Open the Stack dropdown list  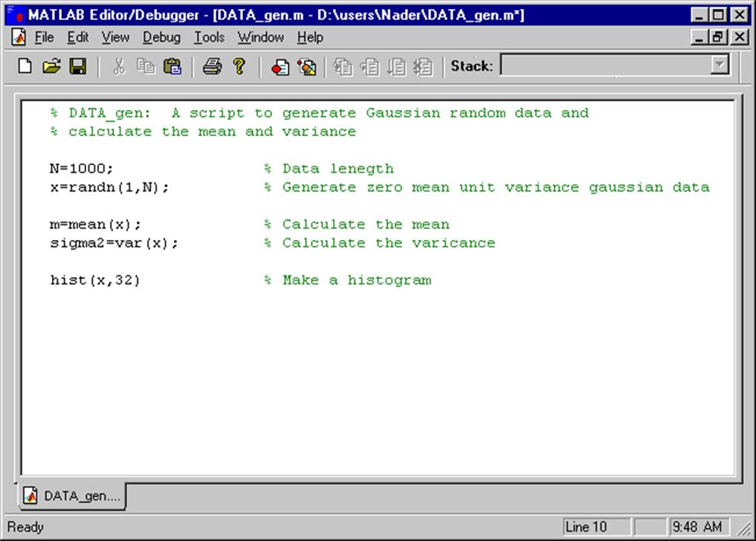(719, 65)
